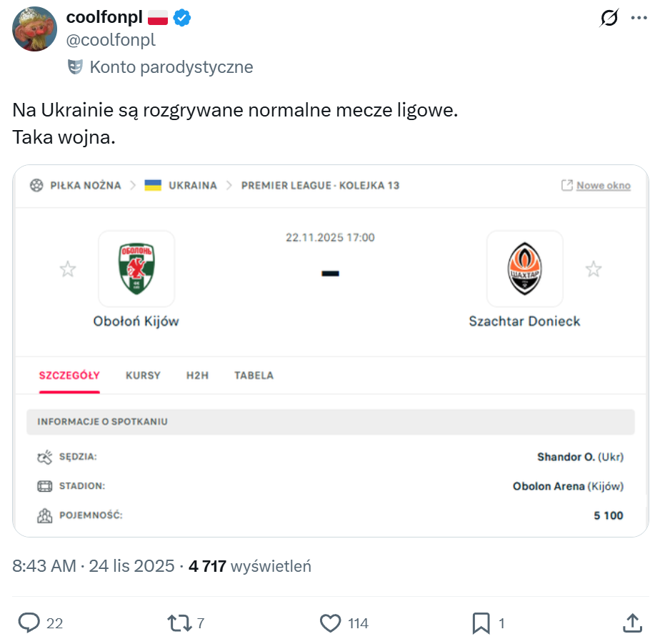Bookmark this post
The width and height of the screenshot is (655, 644).
tap(481, 623)
